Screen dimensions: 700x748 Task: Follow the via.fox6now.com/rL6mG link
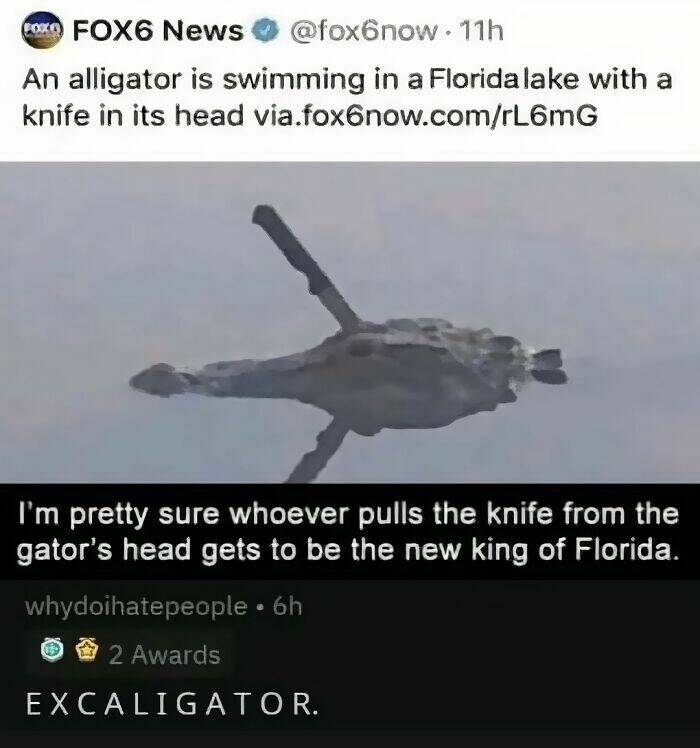click(x=423, y=115)
